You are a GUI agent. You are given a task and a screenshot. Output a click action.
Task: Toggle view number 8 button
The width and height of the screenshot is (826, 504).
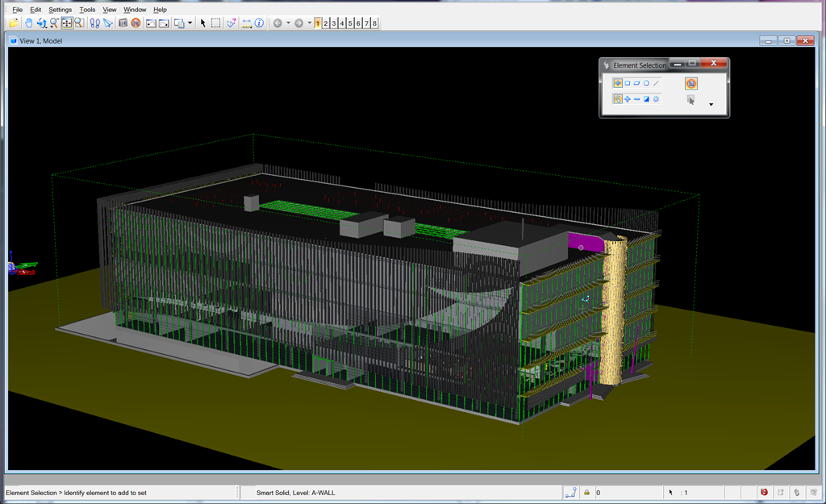pos(374,23)
